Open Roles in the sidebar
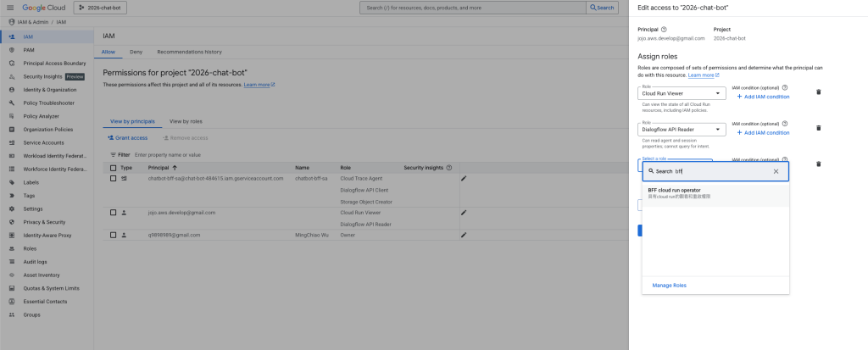The image size is (868, 350). (x=30, y=248)
